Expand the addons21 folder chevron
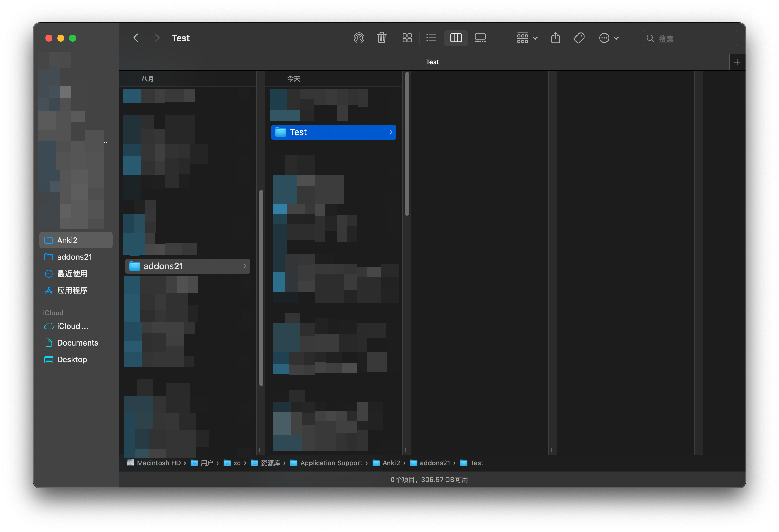Image resolution: width=779 pixels, height=532 pixels. [245, 266]
